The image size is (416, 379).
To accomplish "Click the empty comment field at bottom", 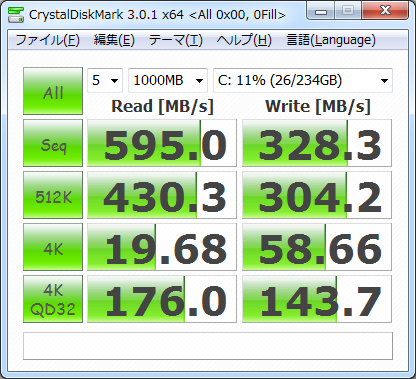I will pos(208,346).
